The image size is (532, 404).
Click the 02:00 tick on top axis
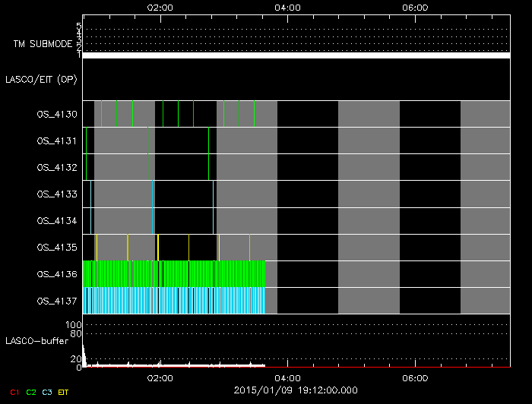(x=160, y=8)
